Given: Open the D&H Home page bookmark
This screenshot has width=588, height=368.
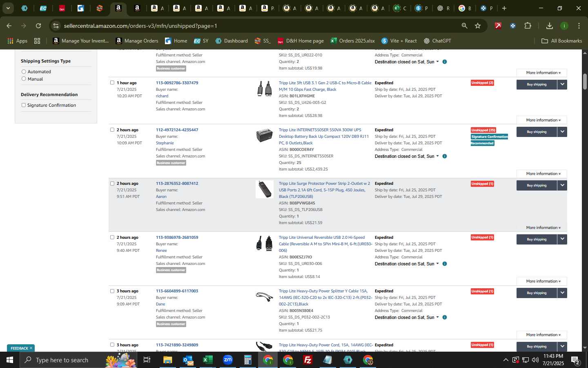Looking at the screenshot, I should [x=301, y=41].
